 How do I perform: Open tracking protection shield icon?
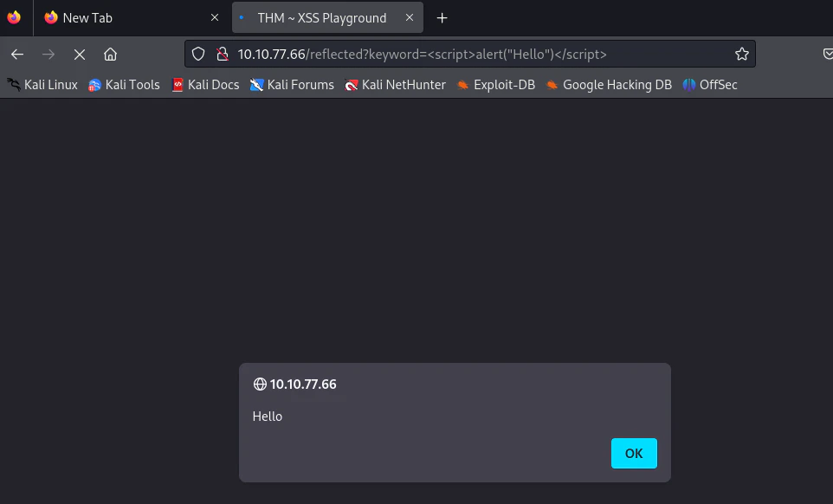[198, 55]
